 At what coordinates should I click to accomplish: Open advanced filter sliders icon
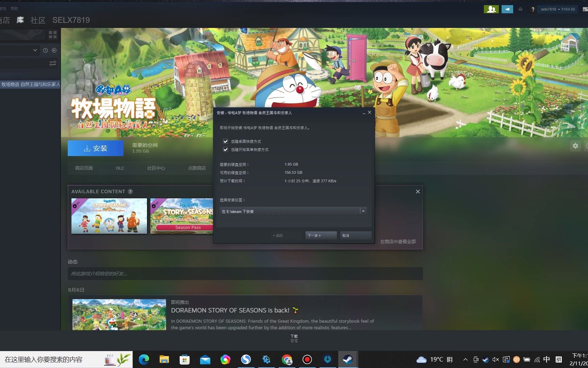tap(53, 63)
